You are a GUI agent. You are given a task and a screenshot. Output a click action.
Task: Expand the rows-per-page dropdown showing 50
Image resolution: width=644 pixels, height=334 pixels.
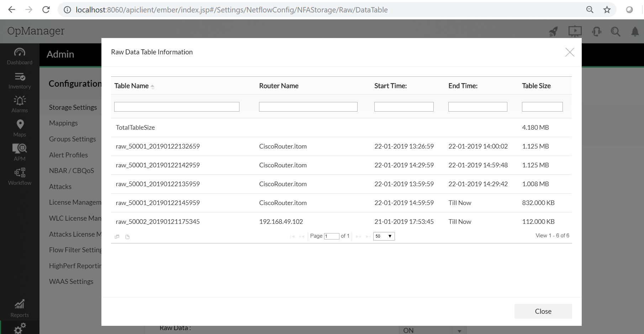pyautogui.click(x=384, y=236)
